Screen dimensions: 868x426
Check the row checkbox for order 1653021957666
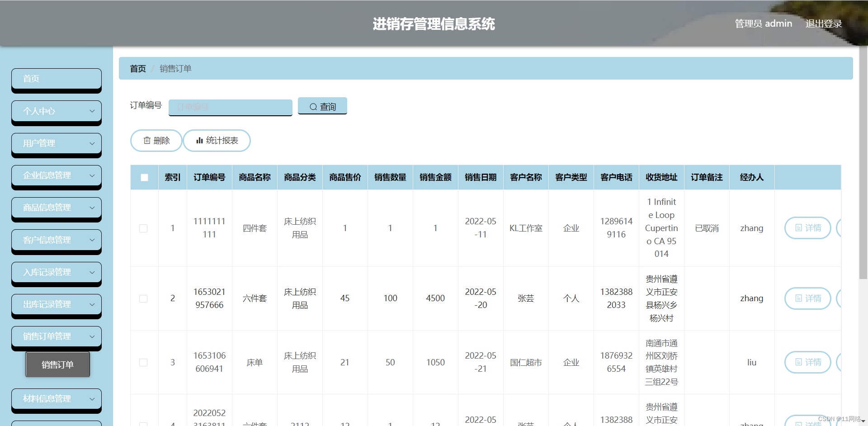pyautogui.click(x=143, y=298)
